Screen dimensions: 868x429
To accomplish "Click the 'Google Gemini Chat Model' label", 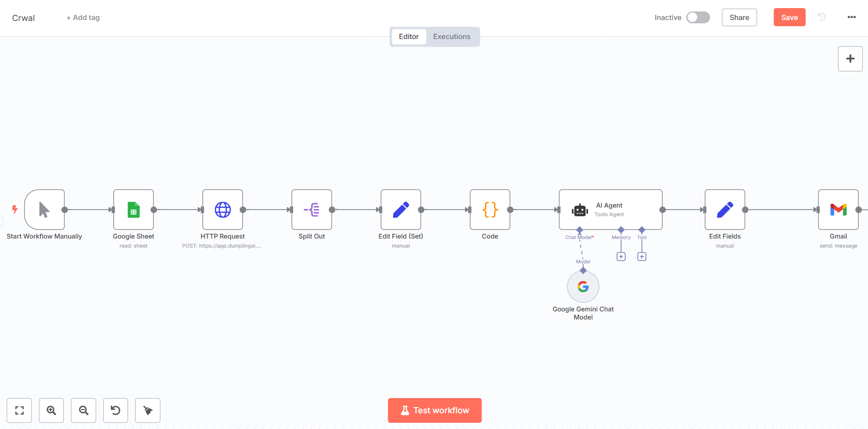I will [x=583, y=313].
